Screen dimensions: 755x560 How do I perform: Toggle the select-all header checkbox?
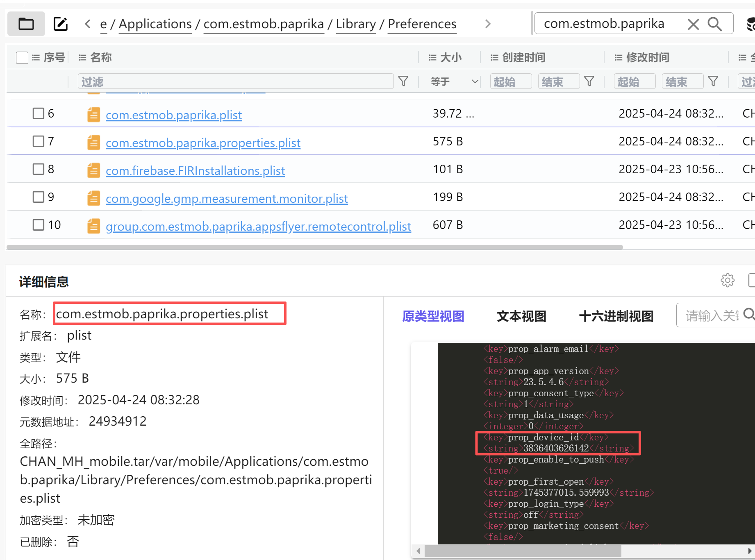(x=22, y=58)
